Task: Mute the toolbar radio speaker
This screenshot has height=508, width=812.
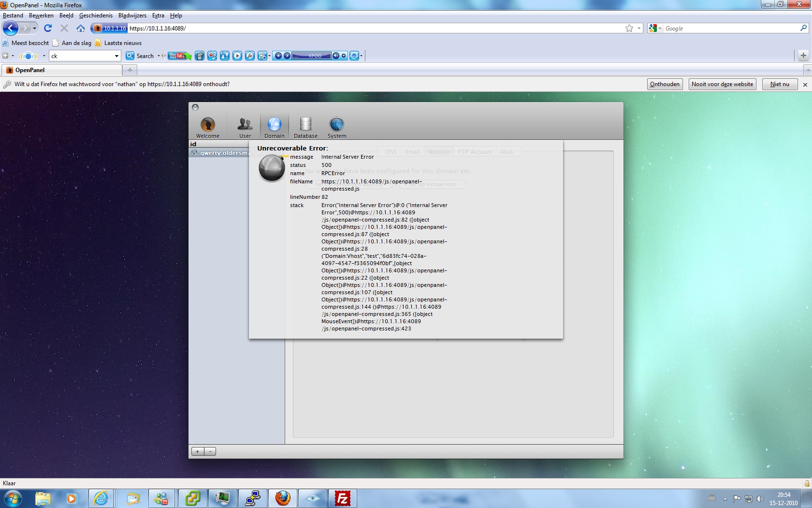Action: point(336,56)
